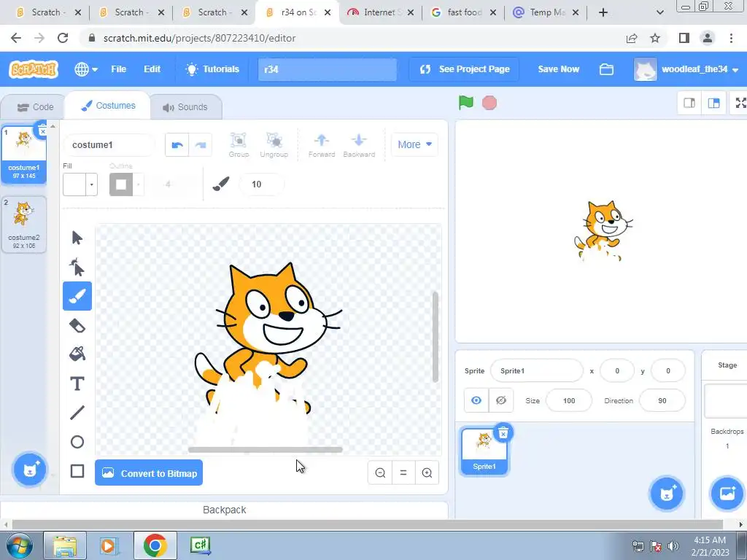
Task: Select the Brush tool in tool column
Action: coord(77,296)
